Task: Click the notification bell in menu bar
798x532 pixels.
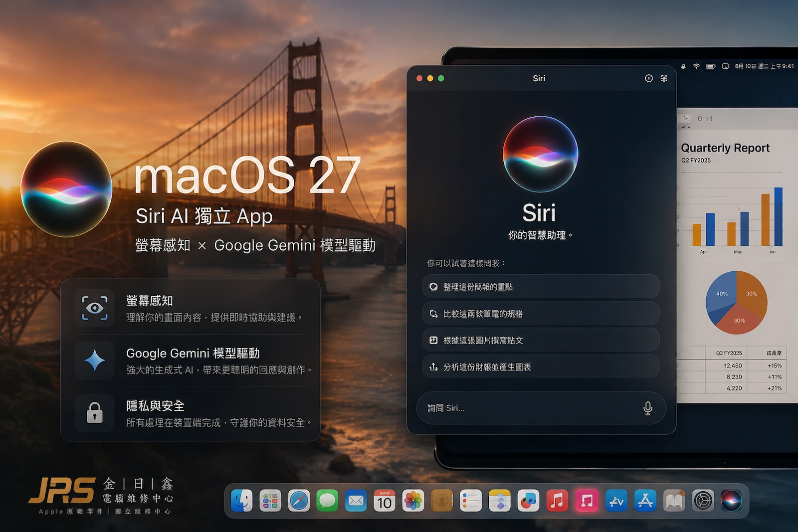Action: pyautogui.click(x=683, y=66)
